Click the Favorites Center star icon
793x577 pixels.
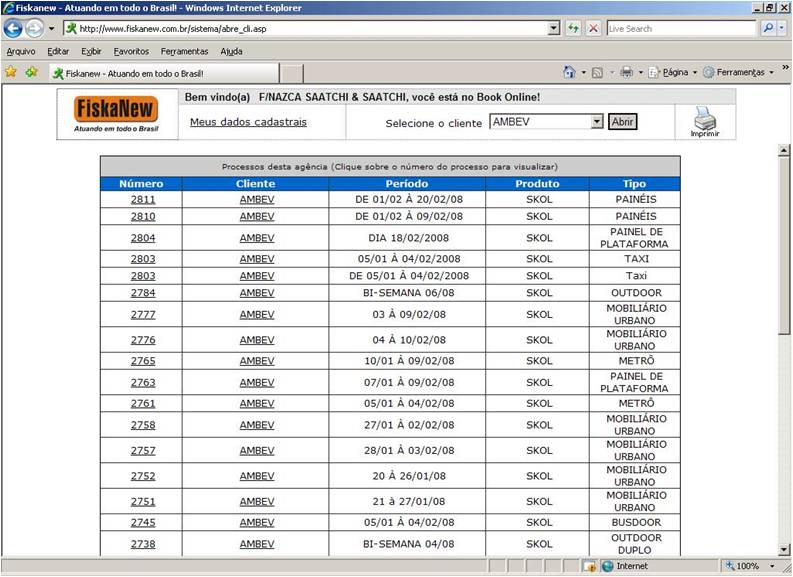click(x=11, y=72)
